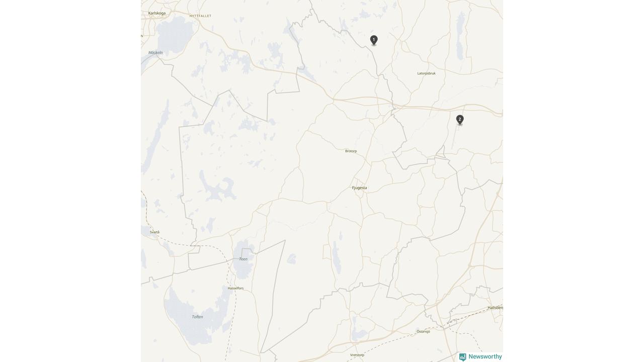644x362 pixels.
Task: Click map marker number 1
Action: click(x=374, y=40)
